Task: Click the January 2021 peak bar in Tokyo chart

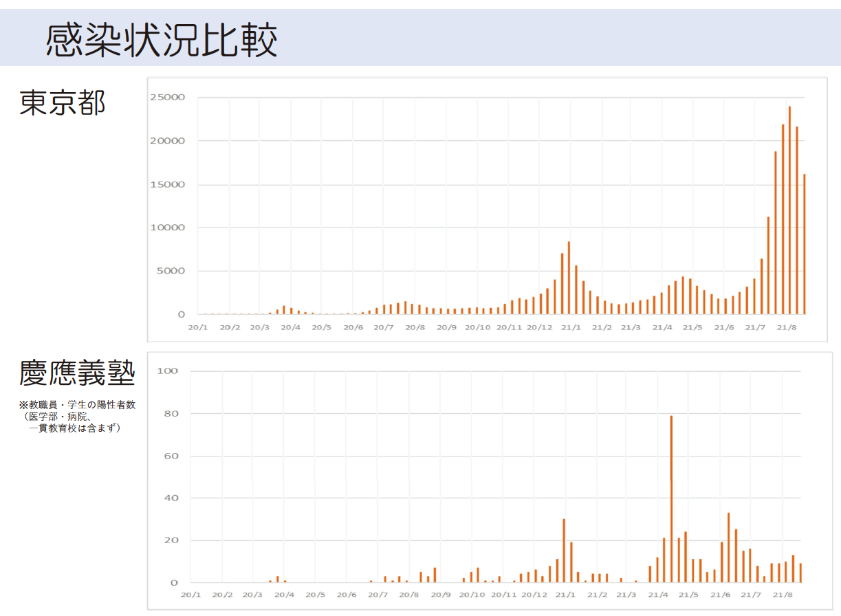Action: 569,278
